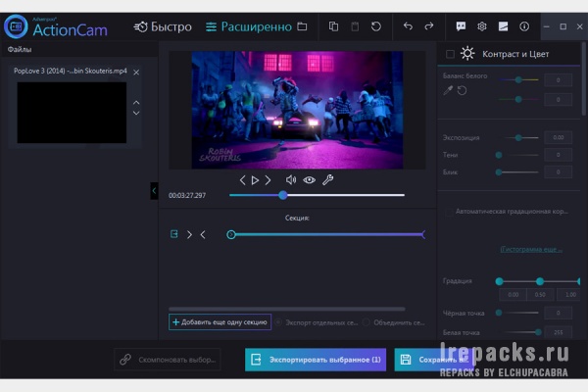This screenshot has width=588, height=392.
Task: Click the section export icon
Action: (x=174, y=234)
